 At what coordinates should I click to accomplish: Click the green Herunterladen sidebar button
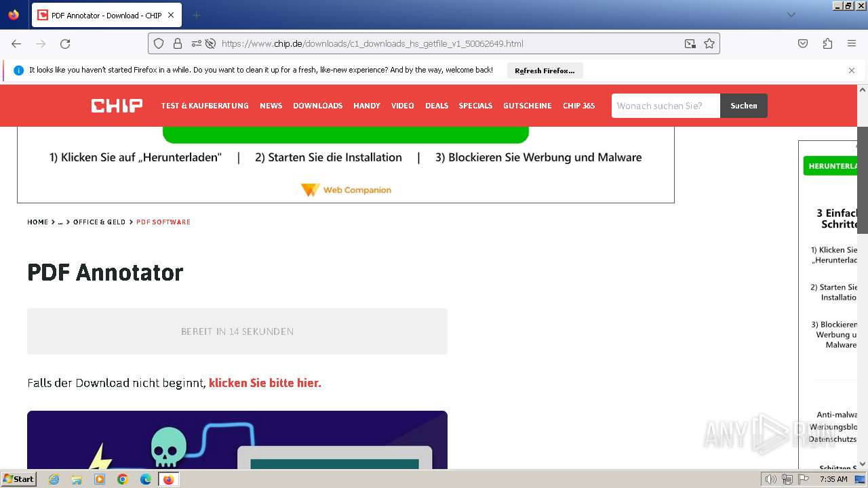[x=831, y=166]
